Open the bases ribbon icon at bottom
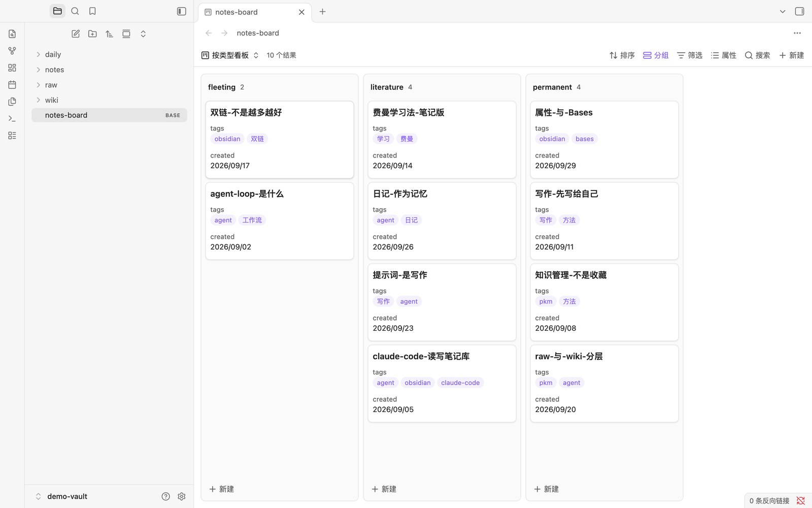 pyautogui.click(x=12, y=136)
